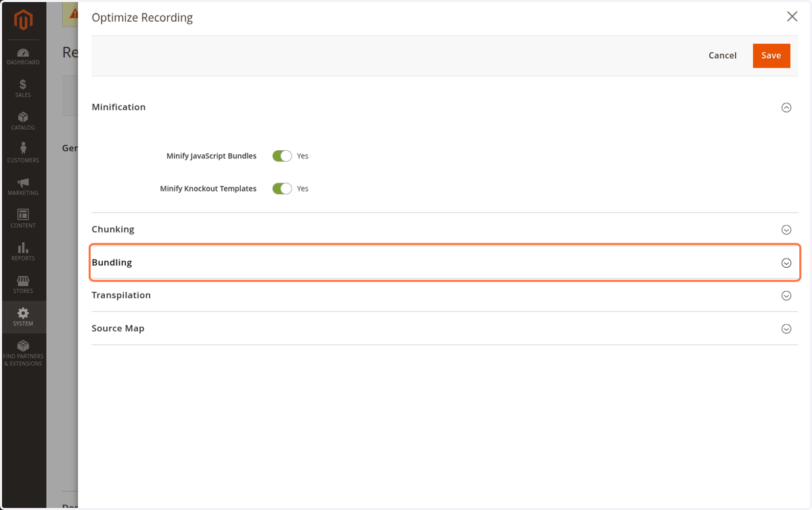Collapse the Minification section chevron
This screenshot has height=510, width=812.
(x=786, y=108)
